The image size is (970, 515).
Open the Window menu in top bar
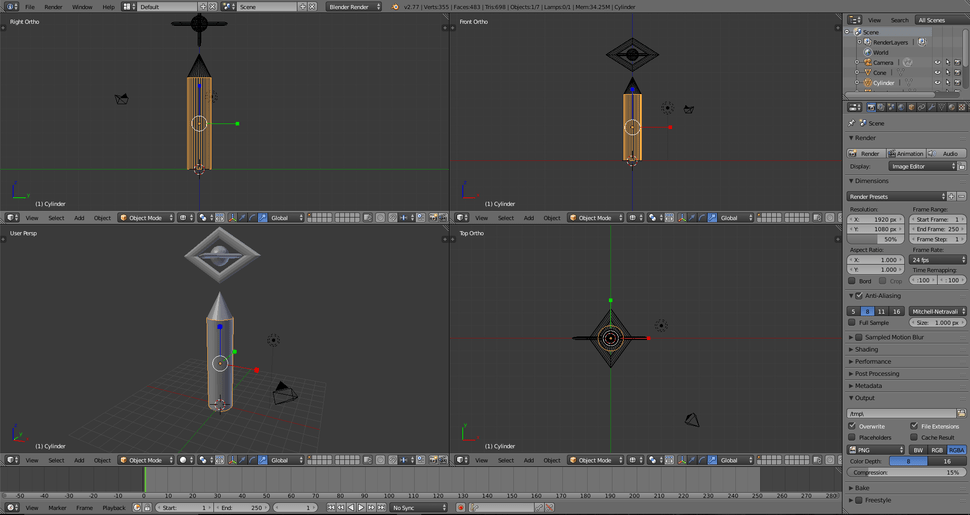click(82, 6)
